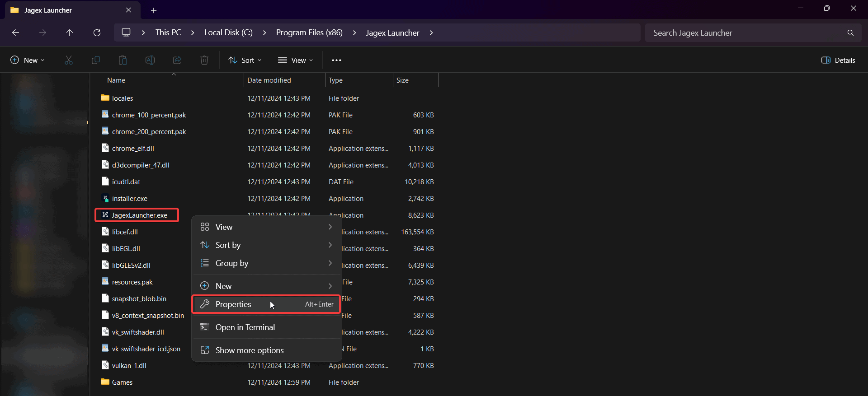Viewport: 868px width, 396px height.
Task: Click the Rename icon in toolbar
Action: pos(150,60)
